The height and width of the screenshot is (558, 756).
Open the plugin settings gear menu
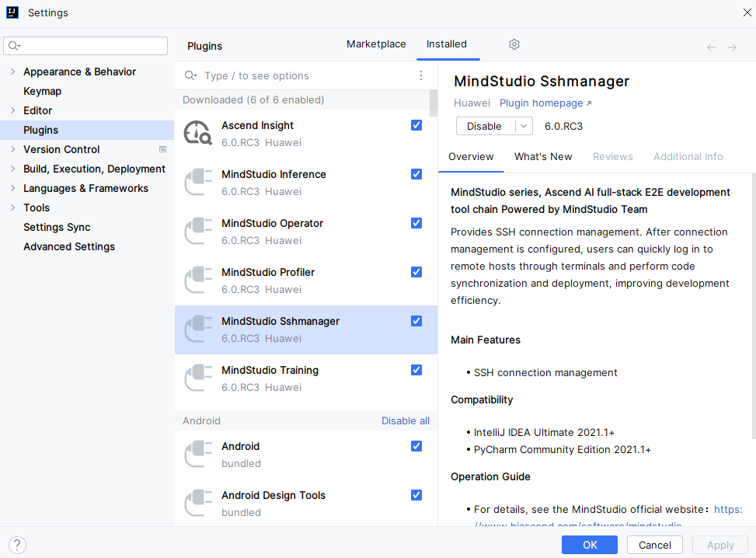(514, 44)
